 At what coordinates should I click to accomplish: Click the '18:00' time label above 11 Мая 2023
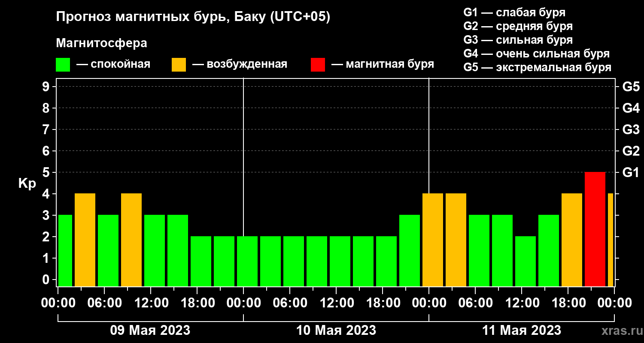coord(568,303)
